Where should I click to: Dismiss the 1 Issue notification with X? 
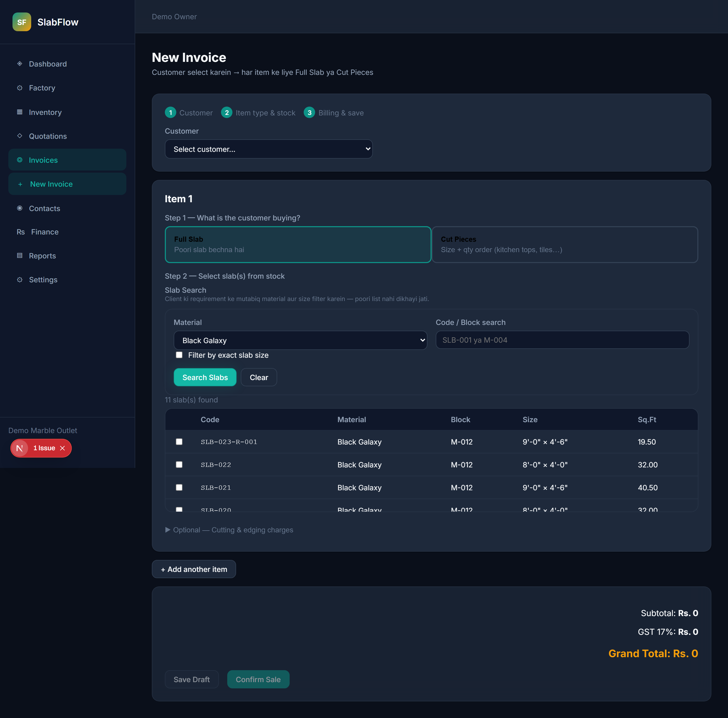[x=63, y=448]
